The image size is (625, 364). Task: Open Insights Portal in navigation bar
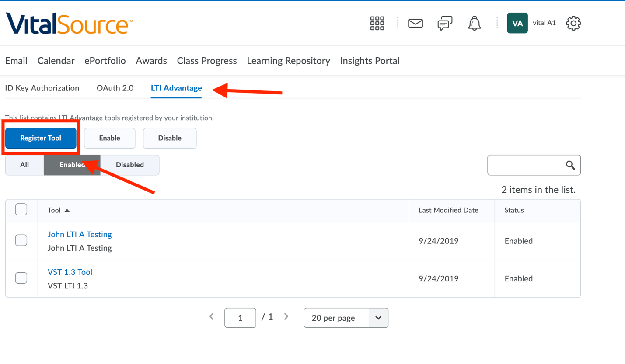pos(370,61)
